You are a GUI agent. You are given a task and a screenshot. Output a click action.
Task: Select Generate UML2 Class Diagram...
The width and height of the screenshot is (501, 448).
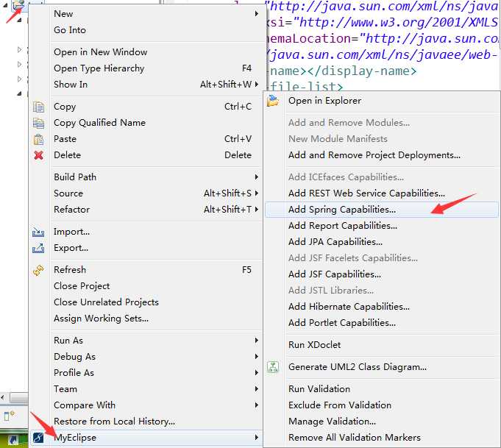tap(382, 367)
